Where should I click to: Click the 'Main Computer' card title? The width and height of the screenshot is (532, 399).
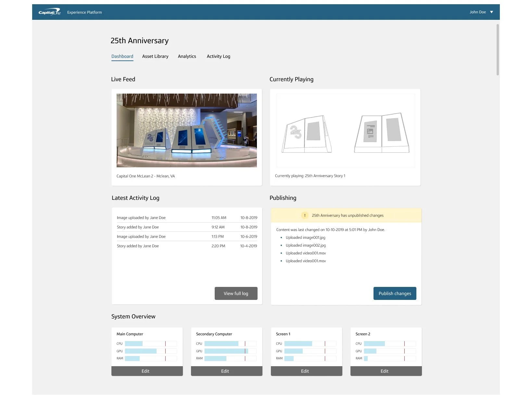(x=130, y=334)
